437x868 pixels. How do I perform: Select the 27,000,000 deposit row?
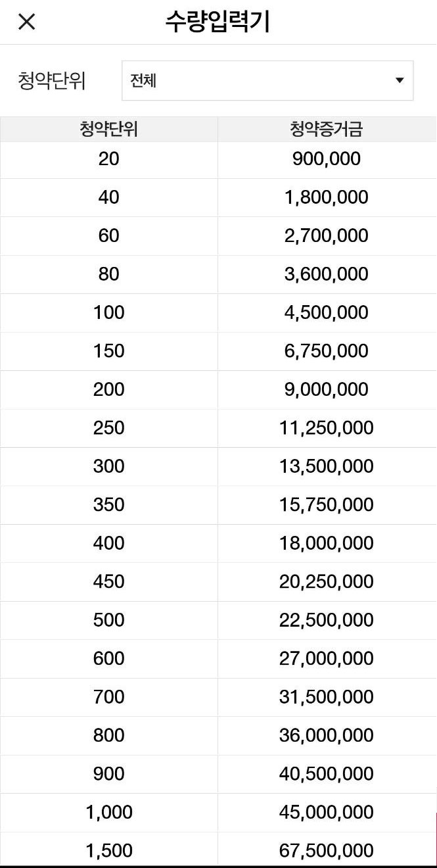pyautogui.click(x=326, y=658)
